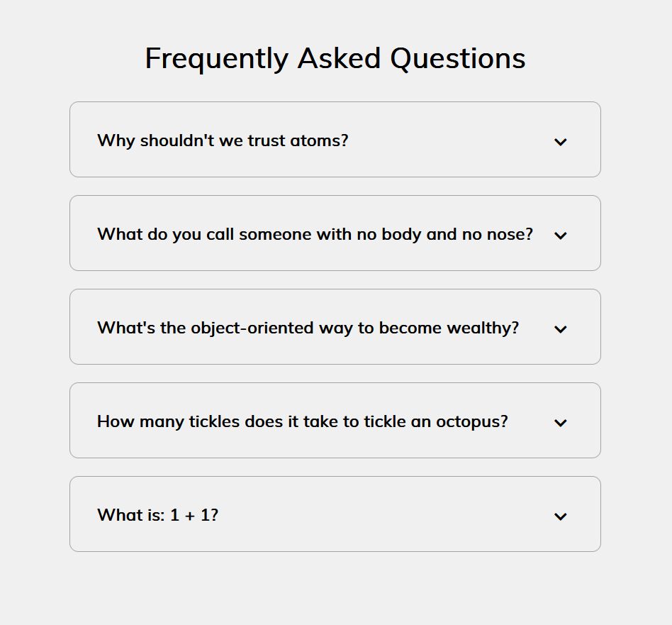Click the second FAQ accordion card

335,233
